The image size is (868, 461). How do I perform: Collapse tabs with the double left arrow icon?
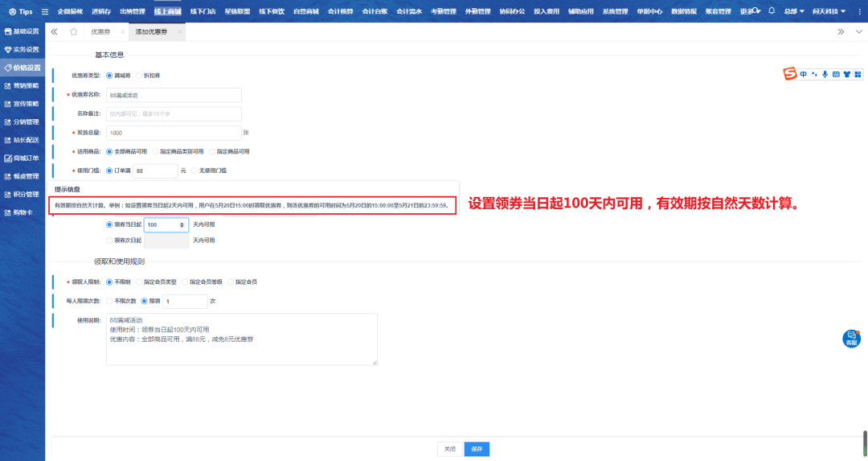click(54, 31)
